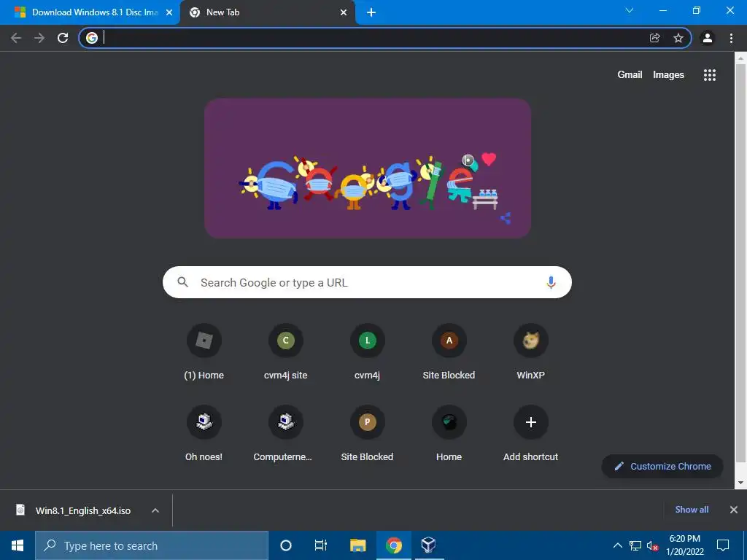This screenshot has width=747, height=560.
Task: Open Cortana from the taskbar circle
Action: click(286, 545)
